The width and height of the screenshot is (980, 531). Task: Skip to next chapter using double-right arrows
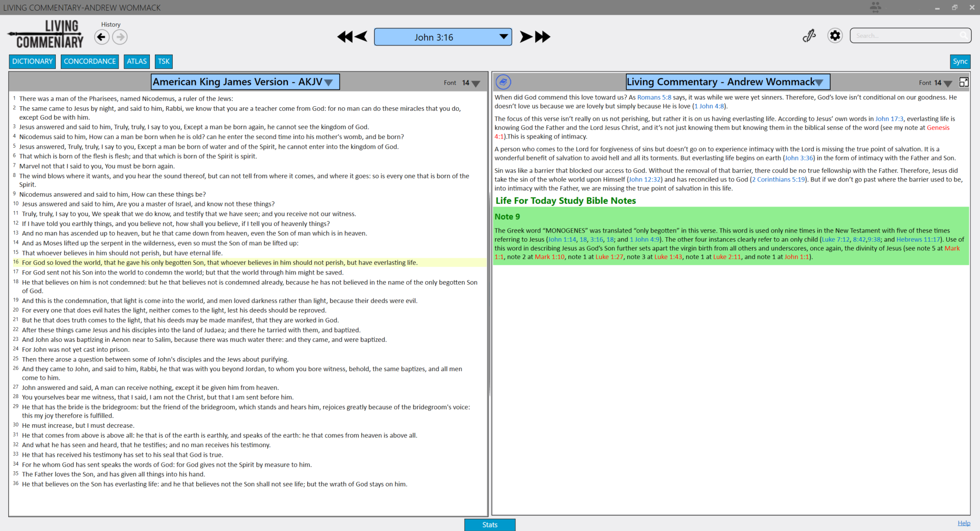tap(542, 37)
